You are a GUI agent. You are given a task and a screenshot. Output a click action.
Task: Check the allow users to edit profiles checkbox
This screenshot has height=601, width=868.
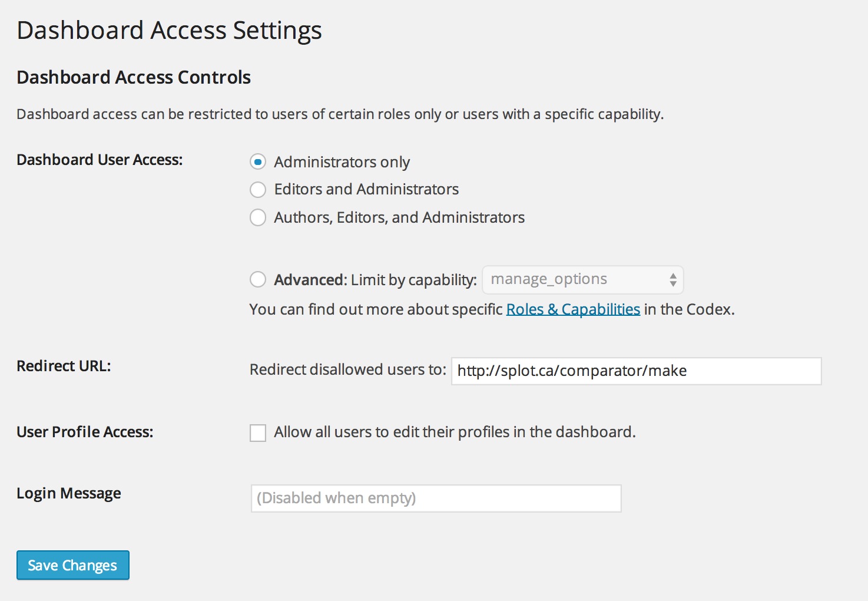click(258, 432)
